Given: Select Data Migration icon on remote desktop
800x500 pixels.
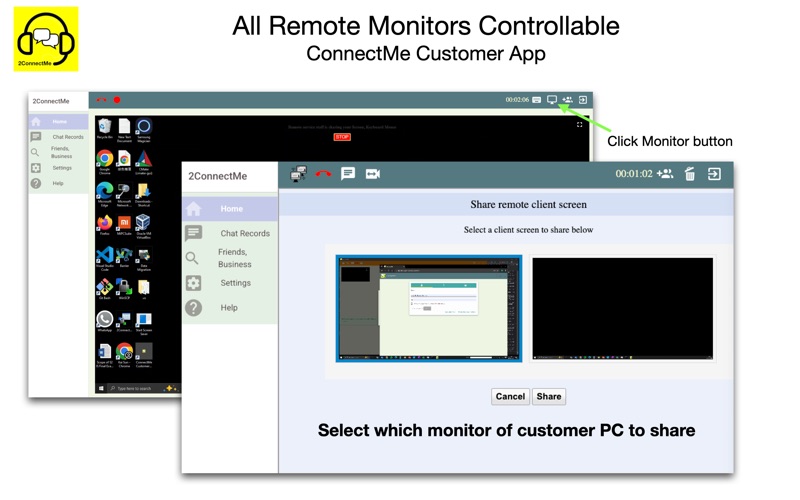Looking at the screenshot, I should (143, 258).
